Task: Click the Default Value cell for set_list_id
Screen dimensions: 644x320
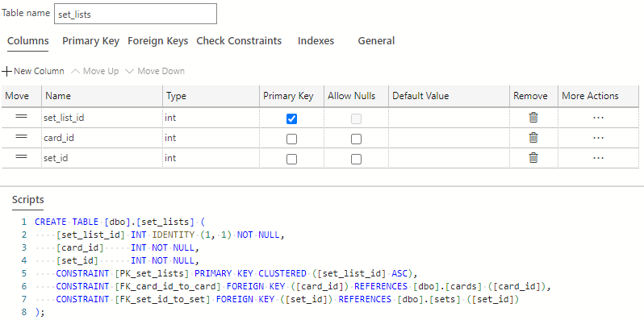Action: point(450,118)
